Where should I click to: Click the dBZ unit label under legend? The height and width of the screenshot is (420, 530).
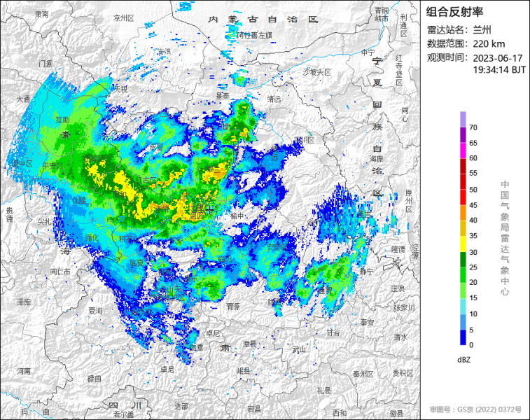pyautogui.click(x=463, y=359)
